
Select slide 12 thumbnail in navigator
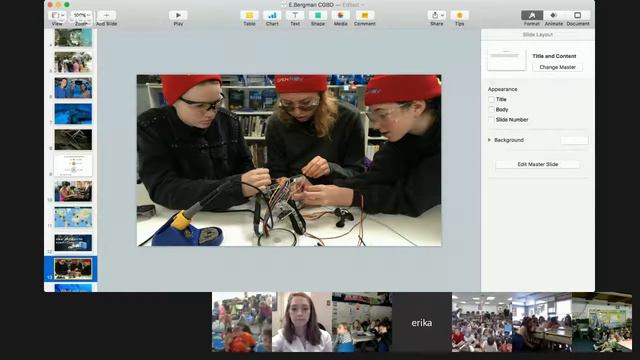click(x=73, y=243)
